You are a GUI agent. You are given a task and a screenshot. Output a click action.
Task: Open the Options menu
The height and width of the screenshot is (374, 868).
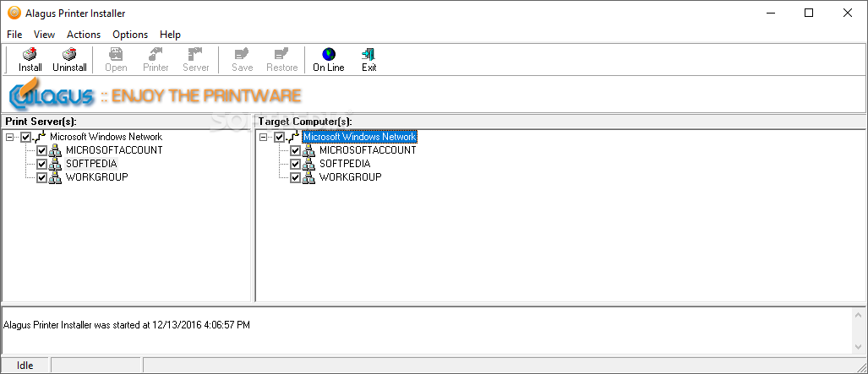click(x=130, y=35)
